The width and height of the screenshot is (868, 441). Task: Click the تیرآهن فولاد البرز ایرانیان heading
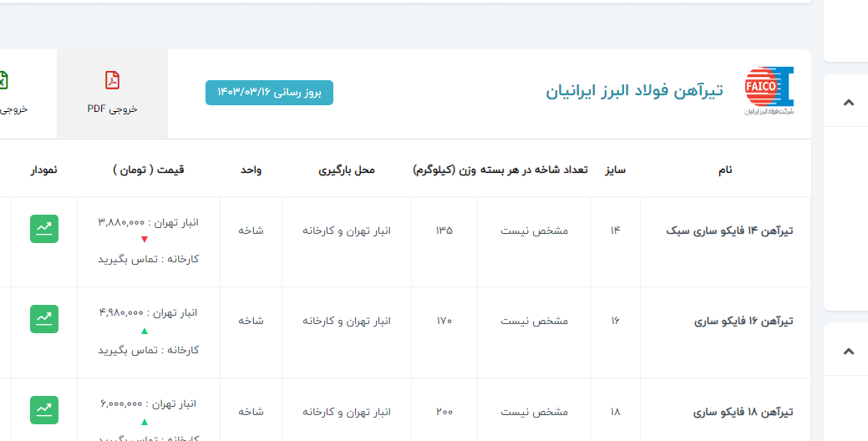(x=635, y=91)
